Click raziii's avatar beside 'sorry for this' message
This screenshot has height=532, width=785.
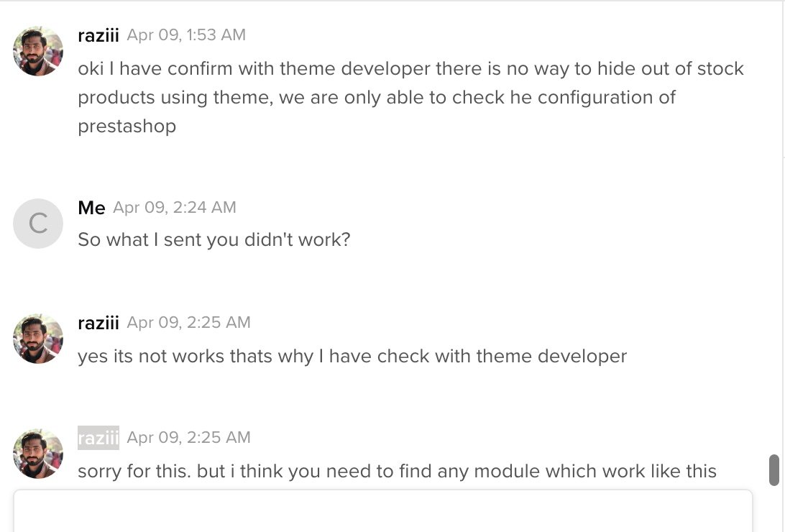(38, 454)
